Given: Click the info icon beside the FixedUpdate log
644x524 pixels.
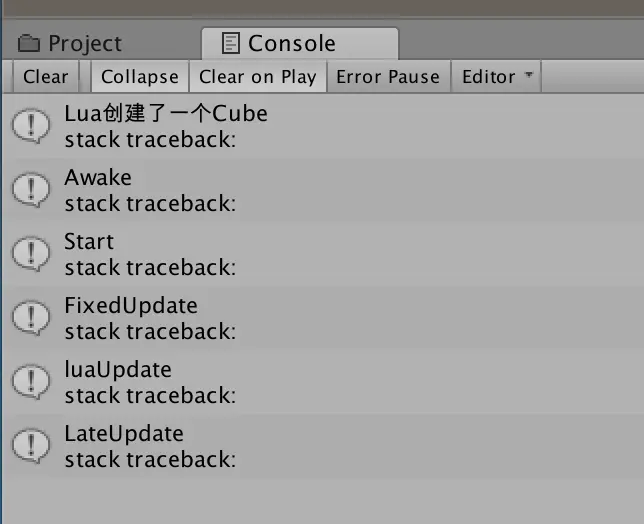Looking at the screenshot, I should 31,318.
